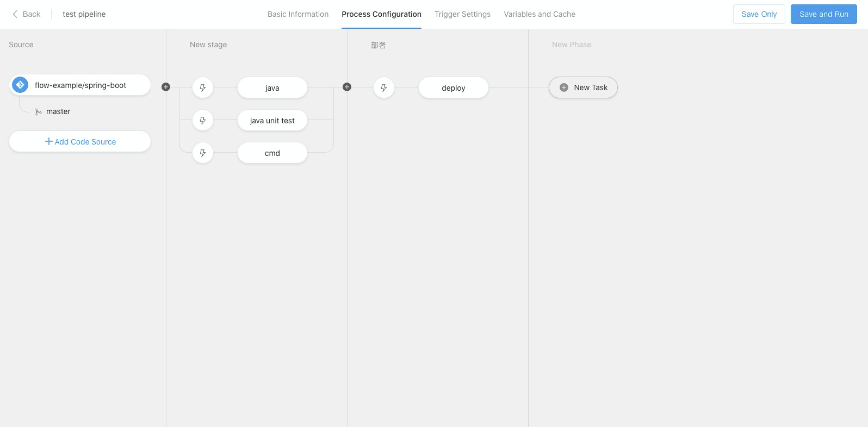Open Variables and Cache tab
868x427 pixels.
pyautogui.click(x=539, y=14)
